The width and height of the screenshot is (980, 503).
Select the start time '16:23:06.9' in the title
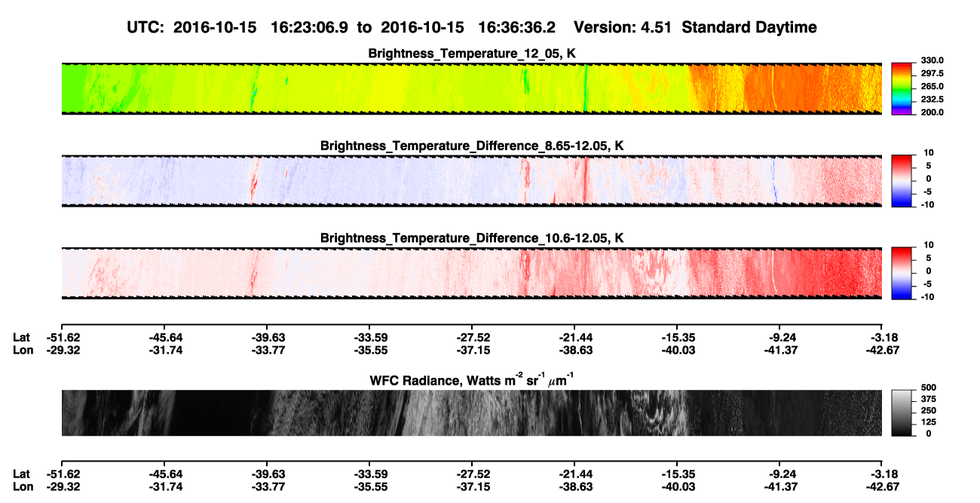point(310,27)
